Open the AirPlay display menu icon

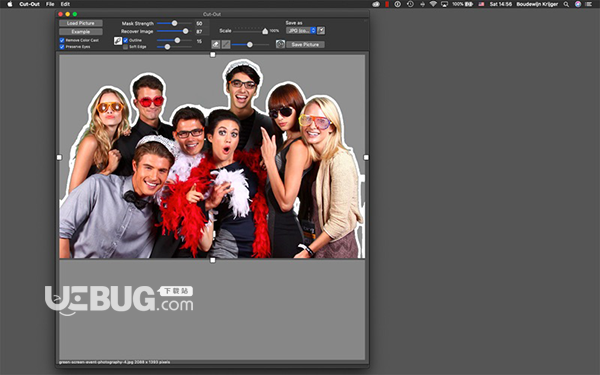[444, 4]
